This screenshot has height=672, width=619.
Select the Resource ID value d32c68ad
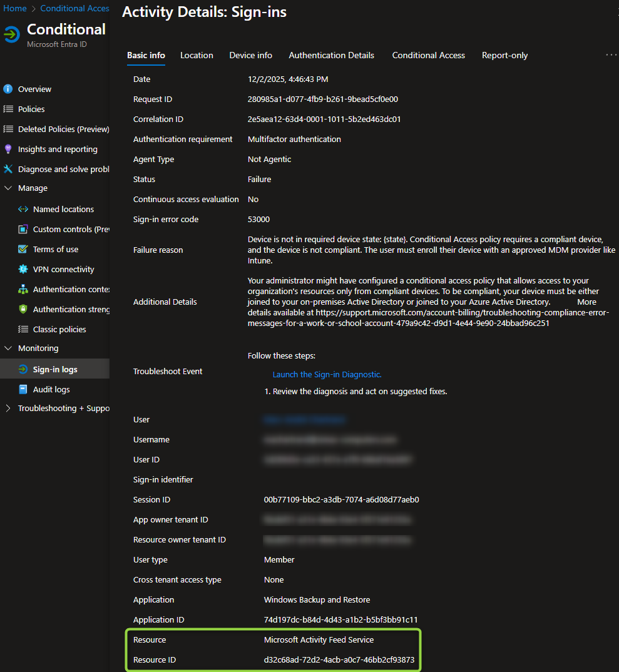click(339, 659)
